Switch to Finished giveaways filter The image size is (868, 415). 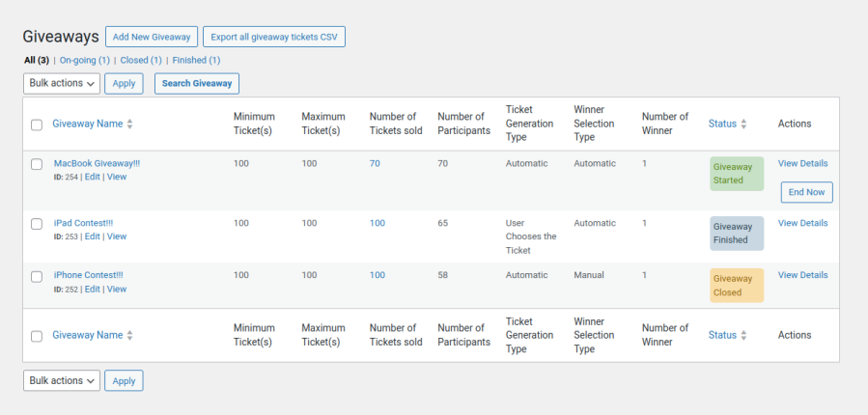point(196,60)
